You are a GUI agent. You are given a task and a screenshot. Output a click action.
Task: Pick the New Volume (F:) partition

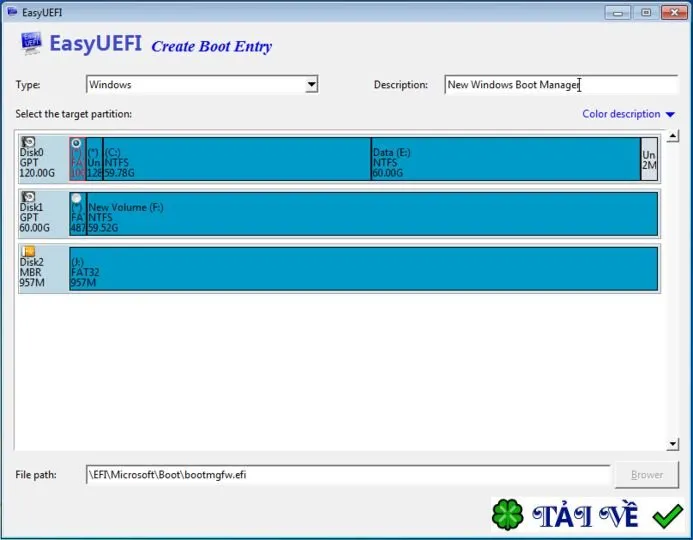[x=372, y=214]
